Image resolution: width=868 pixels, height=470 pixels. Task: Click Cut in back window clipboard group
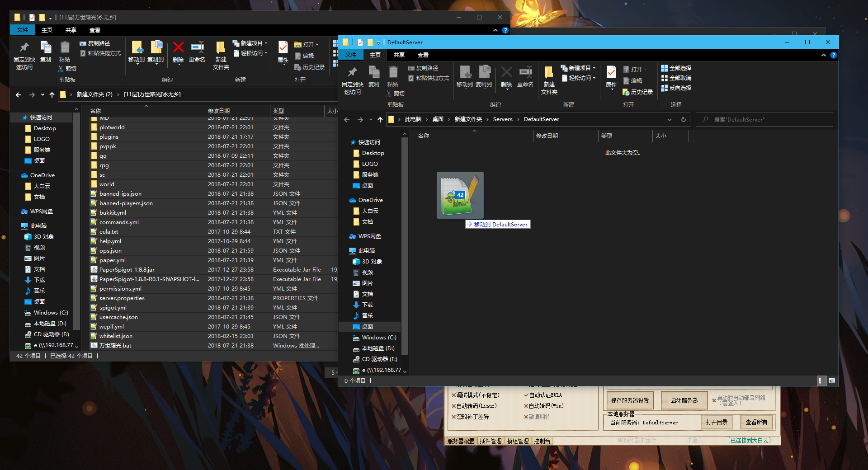pyautogui.click(x=67, y=69)
